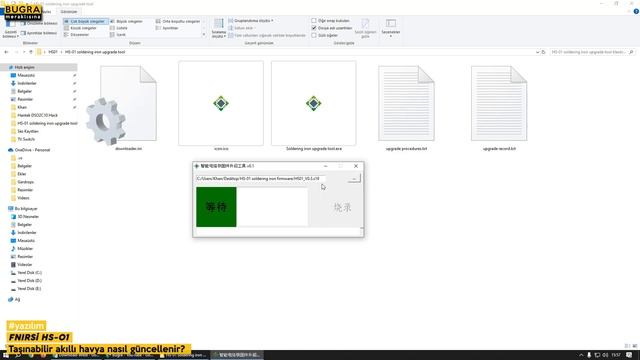Click OneDrive - Personal cloud icon
The height and width of the screenshot is (360, 640).
click(x=11, y=150)
